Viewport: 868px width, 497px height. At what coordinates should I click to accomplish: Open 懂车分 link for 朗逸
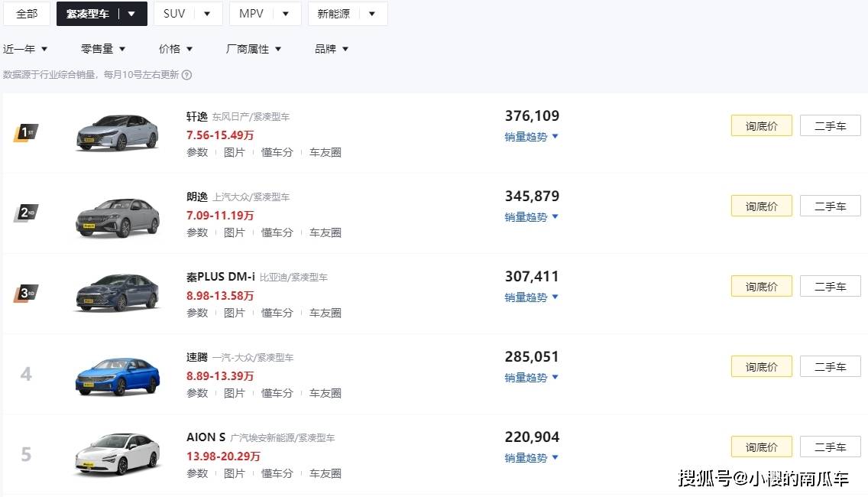point(277,232)
